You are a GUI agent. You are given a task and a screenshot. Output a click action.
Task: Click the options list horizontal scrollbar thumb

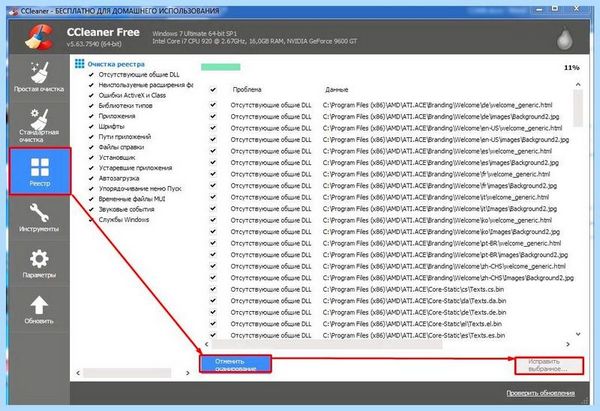127,373
